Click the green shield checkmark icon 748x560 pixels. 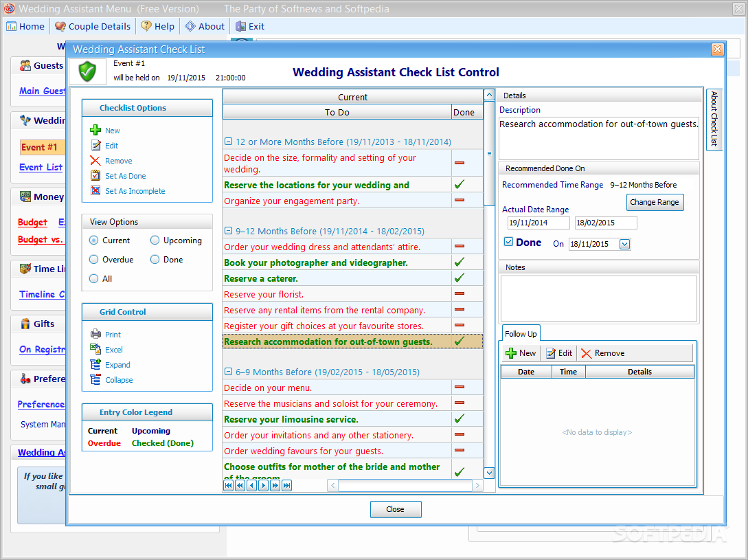tap(87, 71)
